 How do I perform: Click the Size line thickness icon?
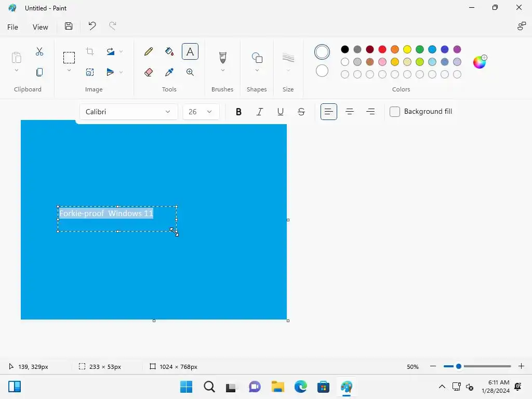[x=288, y=58]
